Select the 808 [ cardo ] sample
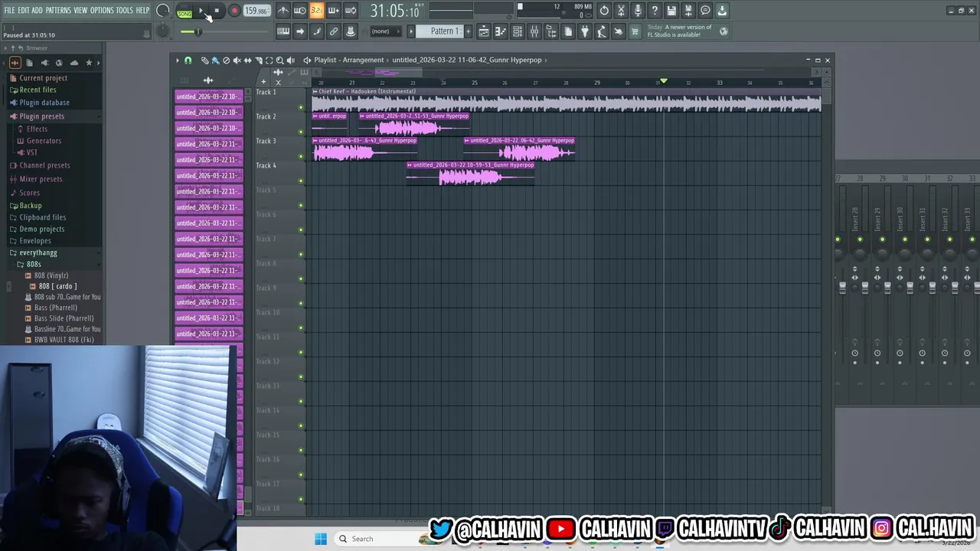The image size is (980, 551). (57, 286)
